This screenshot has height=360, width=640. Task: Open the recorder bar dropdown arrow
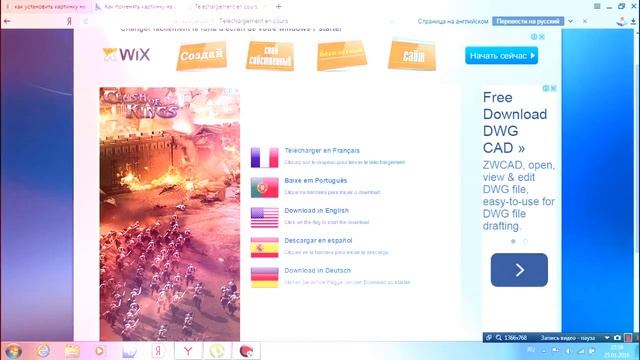coord(607,338)
